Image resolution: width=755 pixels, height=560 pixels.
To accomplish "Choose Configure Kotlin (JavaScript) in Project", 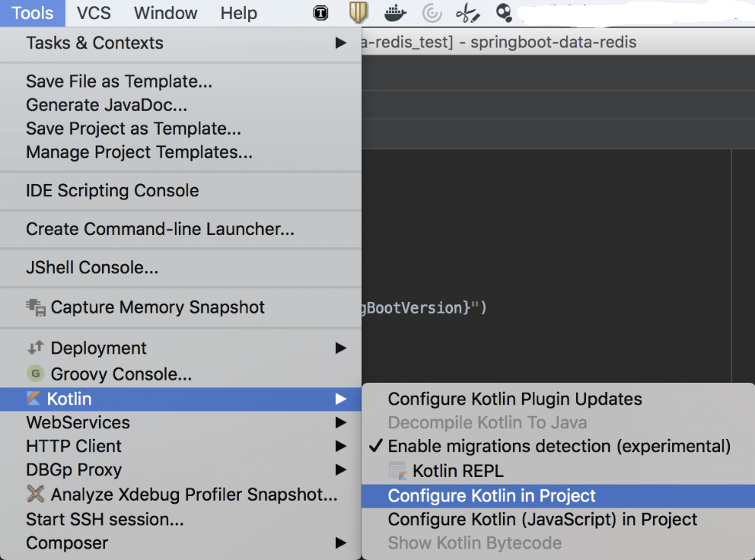I will click(558, 520).
